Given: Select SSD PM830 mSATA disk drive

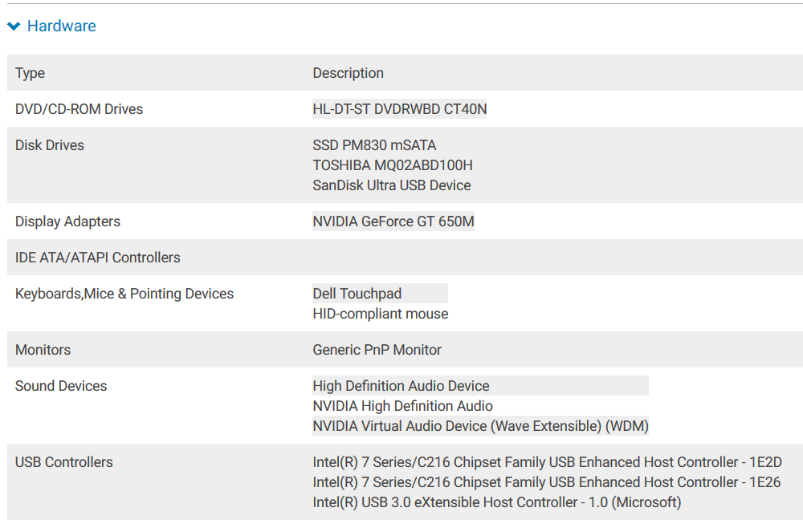Looking at the screenshot, I should (374, 145).
